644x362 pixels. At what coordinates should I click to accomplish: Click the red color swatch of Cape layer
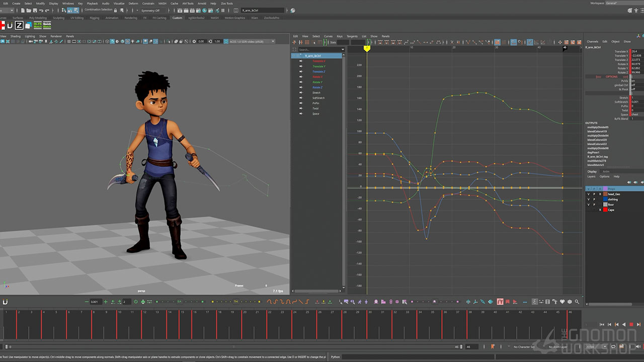point(605,210)
